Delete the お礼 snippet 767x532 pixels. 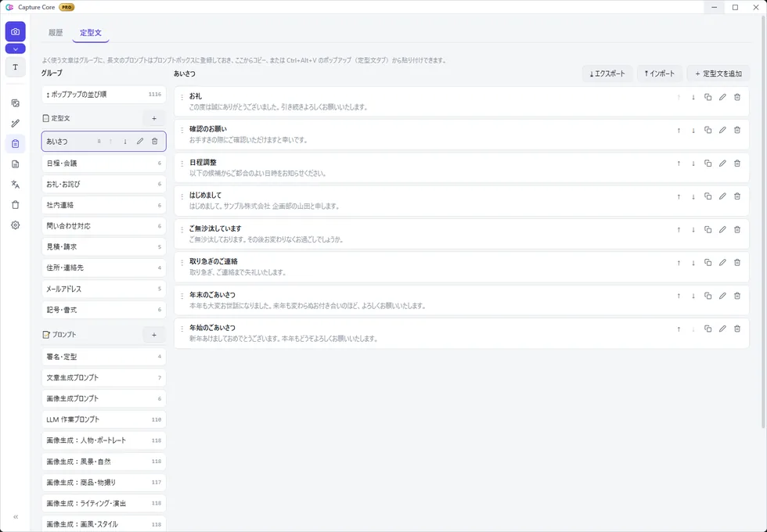(737, 97)
